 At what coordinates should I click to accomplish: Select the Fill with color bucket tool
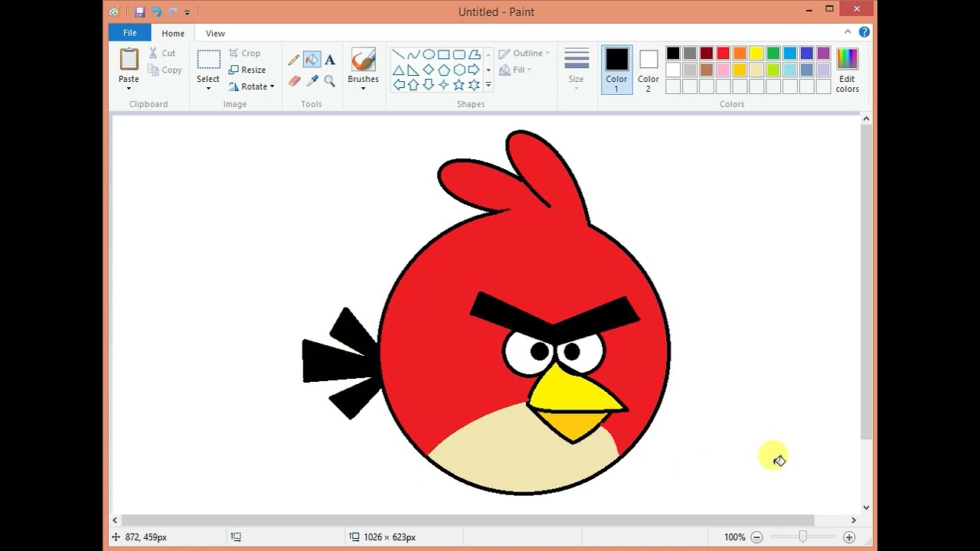(x=312, y=60)
